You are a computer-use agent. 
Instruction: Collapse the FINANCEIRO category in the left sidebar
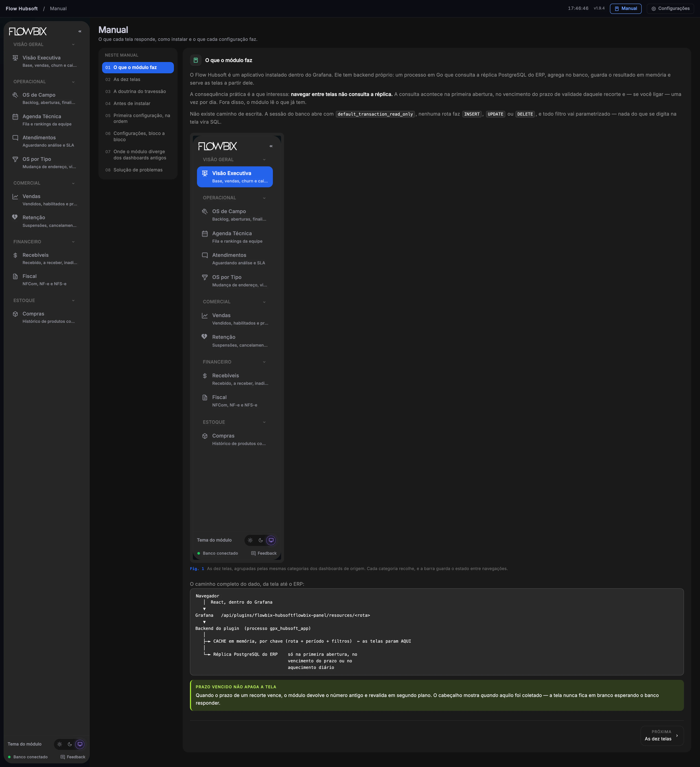pyautogui.click(x=73, y=242)
